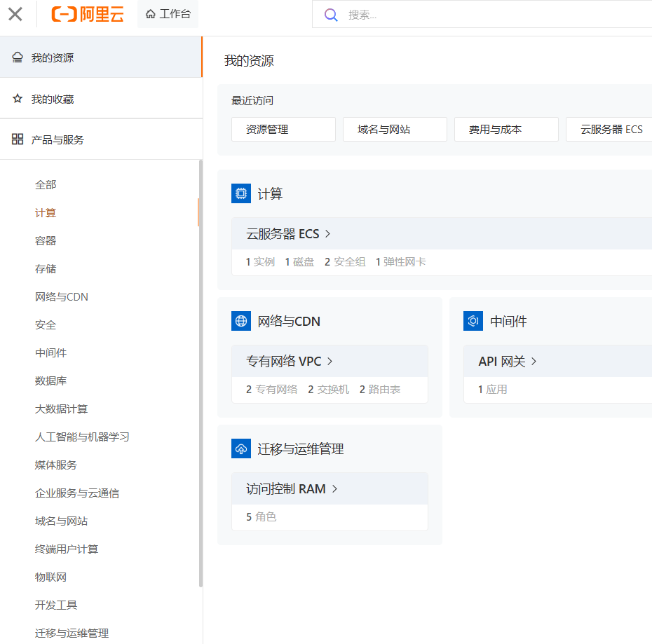Image resolution: width=652 pixels, height=644 pixels.
Task: Open the 工作台 workbench button
Action: point(168,14)
